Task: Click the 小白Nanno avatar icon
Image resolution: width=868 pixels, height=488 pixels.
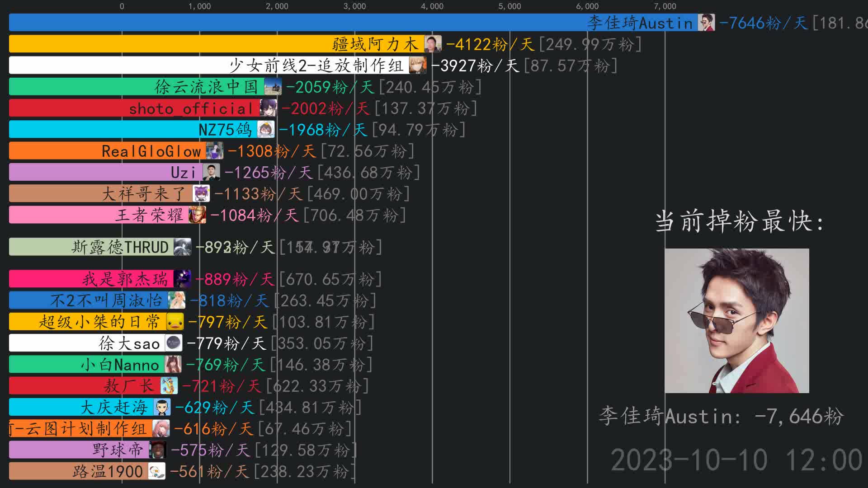Action: 173,364
